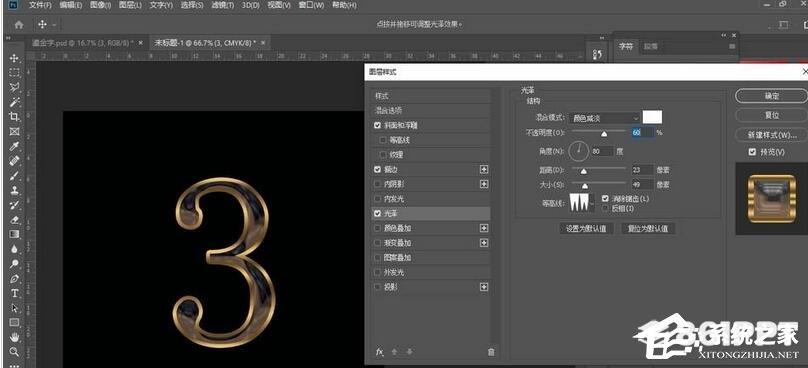Click the 距离 distance slider handle
This screenshot has height=368, width=808.
(x=583, y=171)
